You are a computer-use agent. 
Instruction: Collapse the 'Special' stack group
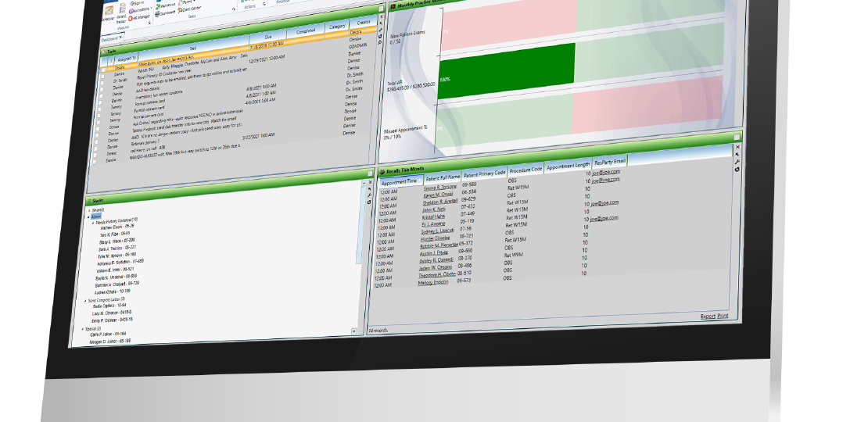pyautogui.click(x=84, y=329)
